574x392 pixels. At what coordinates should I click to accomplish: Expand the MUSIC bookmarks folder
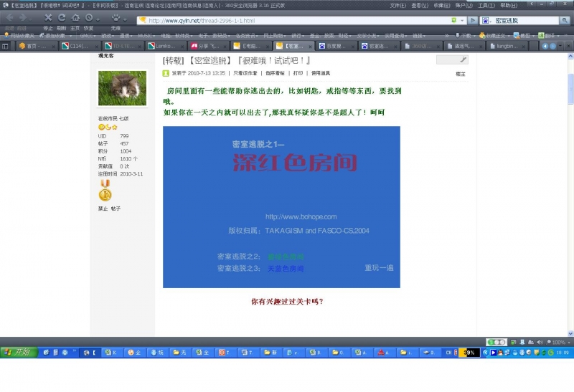pos(146,35)
